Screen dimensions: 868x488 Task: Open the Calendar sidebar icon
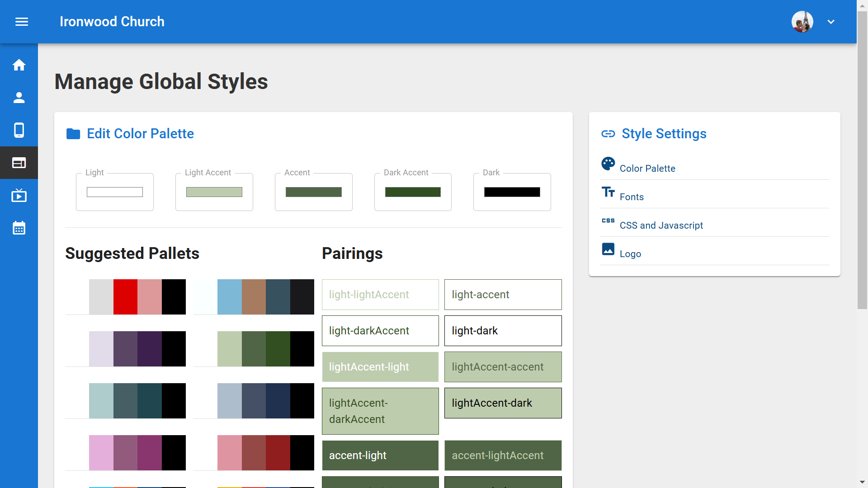(x=19, y=228)
